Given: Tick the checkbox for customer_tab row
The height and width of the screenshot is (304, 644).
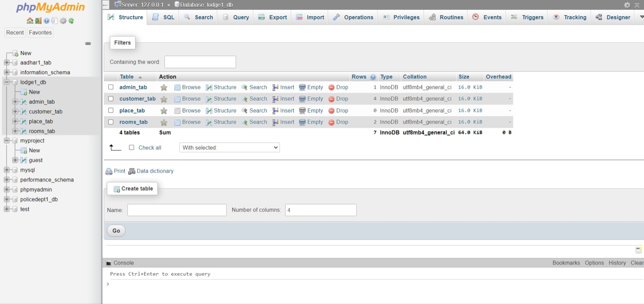Looking at the screenshot, I should pyautogui.click(x=111, y=99).
